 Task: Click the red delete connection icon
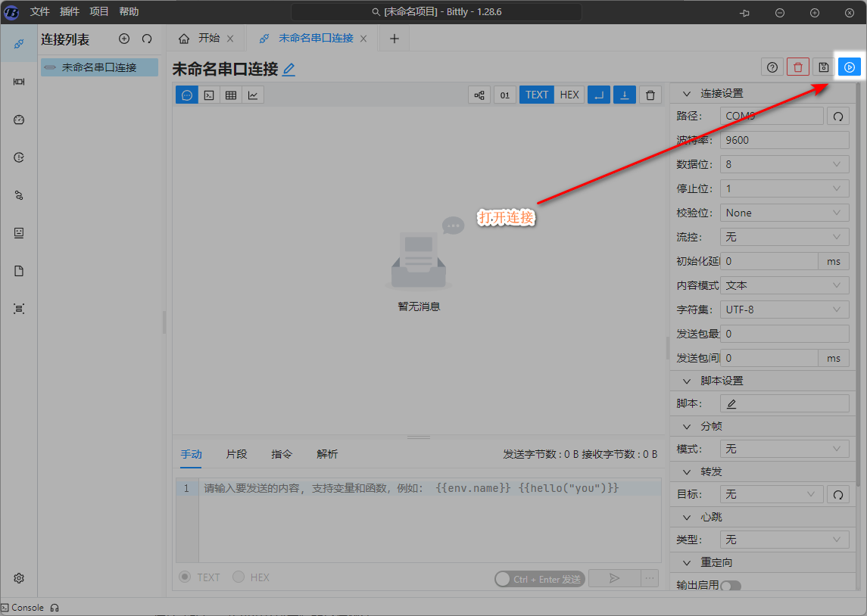click(x=797, y=67)
